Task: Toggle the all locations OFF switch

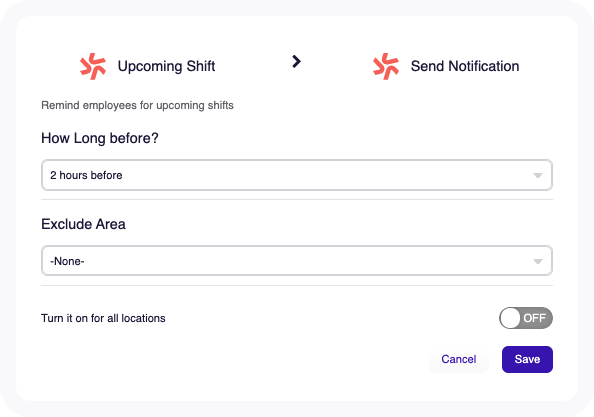Action: point(526,318)
